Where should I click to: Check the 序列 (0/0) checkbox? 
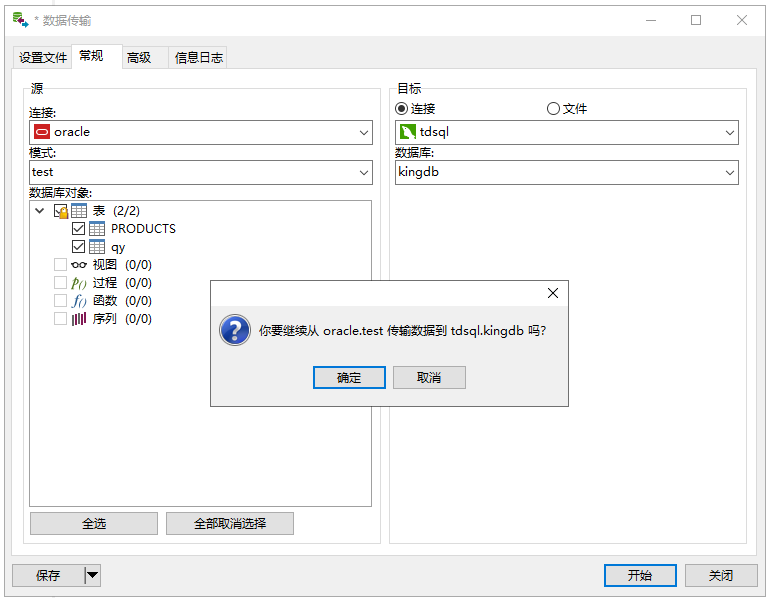pos(60,318)
